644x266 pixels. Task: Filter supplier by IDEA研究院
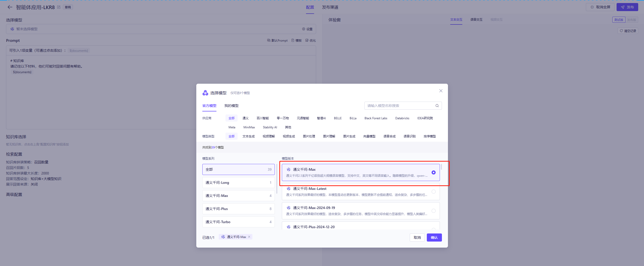coord(425,118)
